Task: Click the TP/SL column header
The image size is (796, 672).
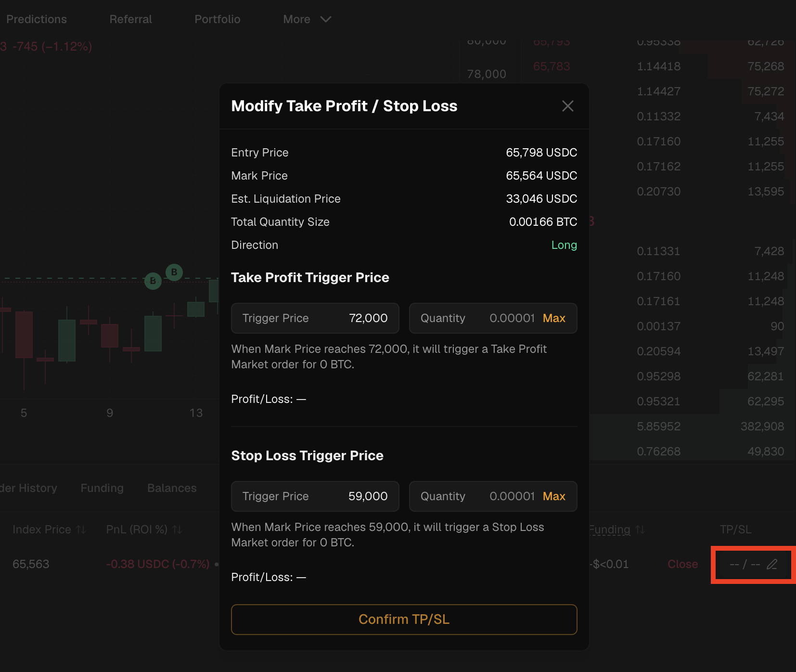Action: pyautogui.click(x=735, y=530)
